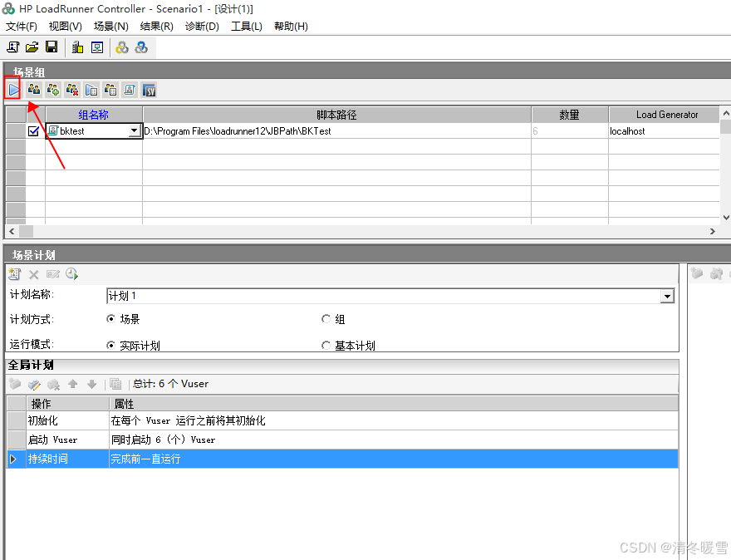Open the 工具(L) menu
The image size is (731, 560).
click(247, 27)
